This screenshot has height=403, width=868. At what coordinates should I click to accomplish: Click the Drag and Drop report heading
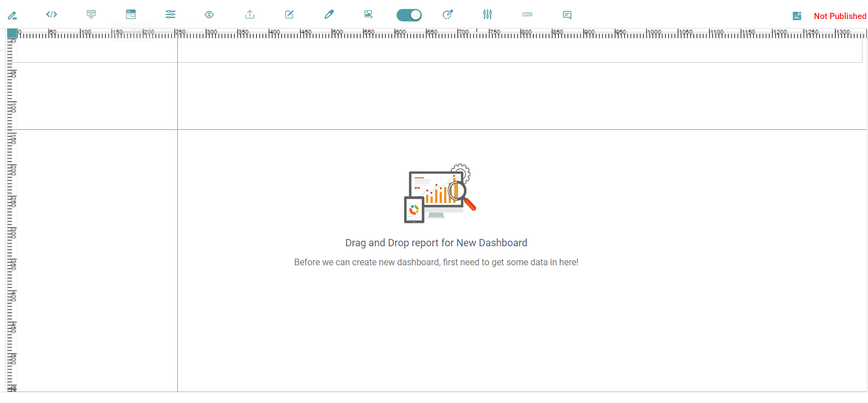tap(436, 243)
